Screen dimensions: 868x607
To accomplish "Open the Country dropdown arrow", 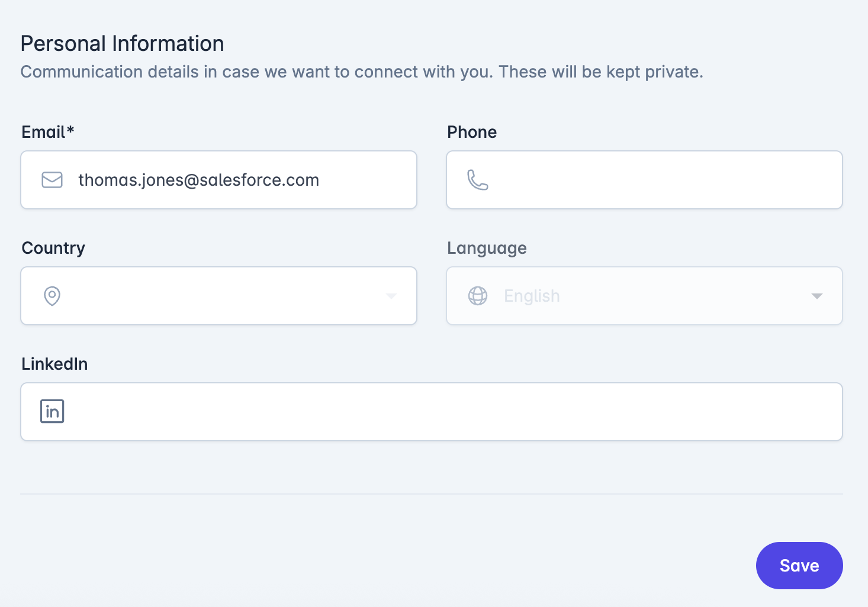I will pyautogui.click(x=391, y=296).
